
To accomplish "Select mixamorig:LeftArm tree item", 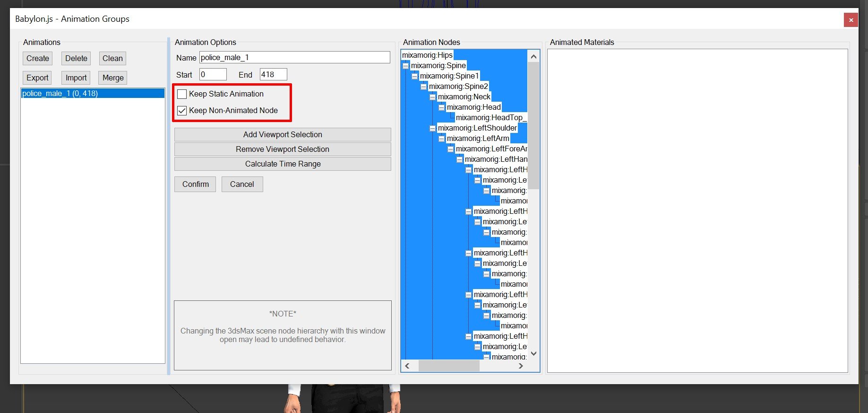I will click(478, 138).
